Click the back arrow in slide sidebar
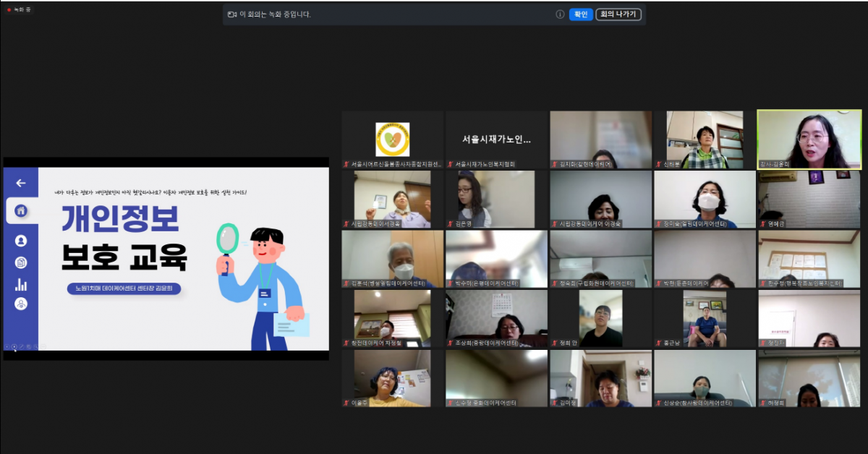The width and height of the screenshot is (868, 454). (x=20, y=183)
